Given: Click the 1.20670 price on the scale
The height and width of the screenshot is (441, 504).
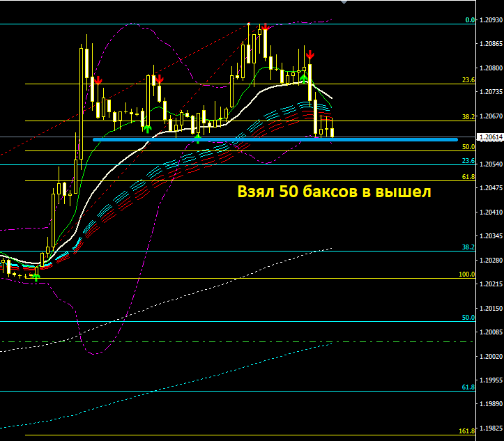Looking at the screenshot, I should (491, 116).
